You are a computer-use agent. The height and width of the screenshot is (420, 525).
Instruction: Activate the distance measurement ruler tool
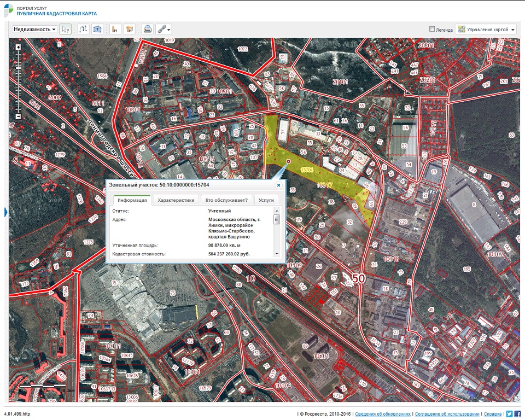[x=115, y=30]
